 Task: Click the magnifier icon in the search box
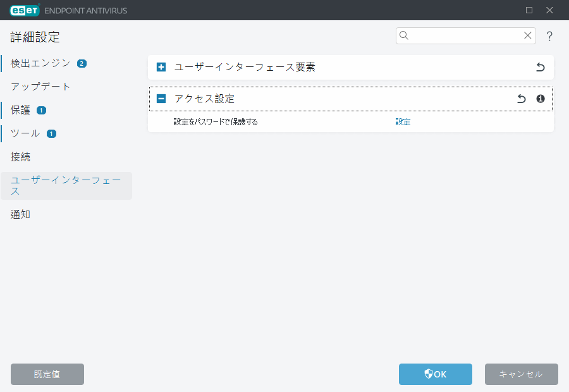(404, 35)
